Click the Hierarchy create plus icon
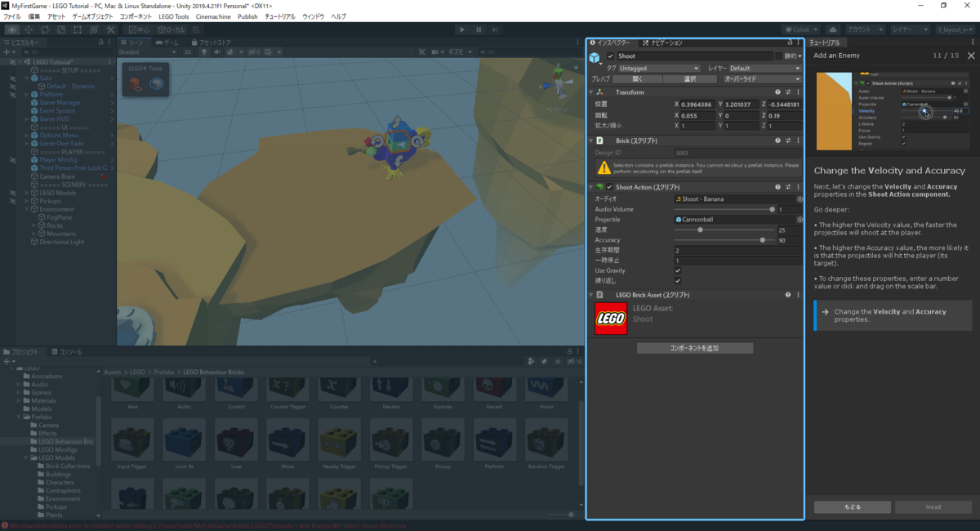980x531 pixels. (x=7, y=51)
